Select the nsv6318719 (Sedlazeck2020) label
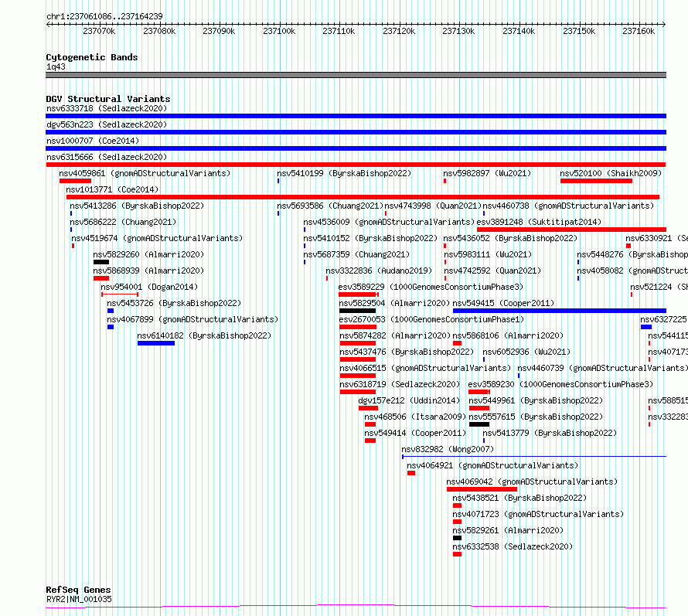 point(400,384)
